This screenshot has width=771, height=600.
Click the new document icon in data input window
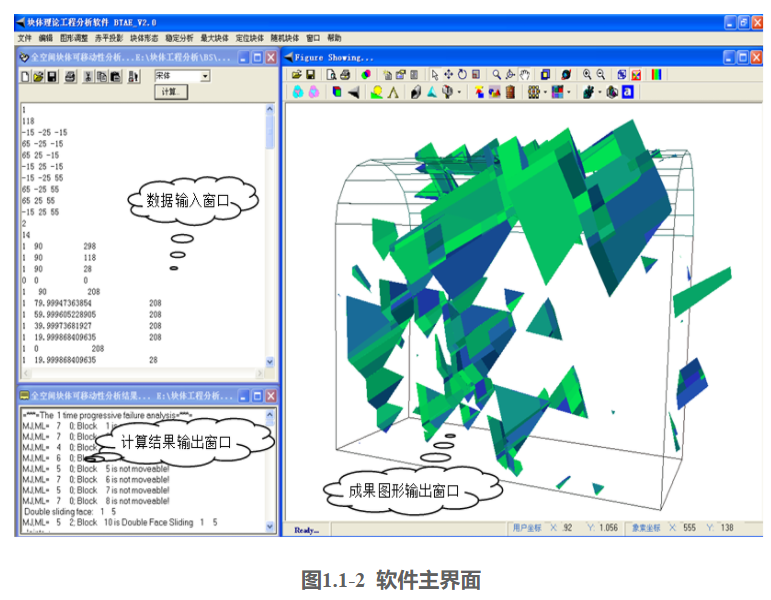(26, 76)
